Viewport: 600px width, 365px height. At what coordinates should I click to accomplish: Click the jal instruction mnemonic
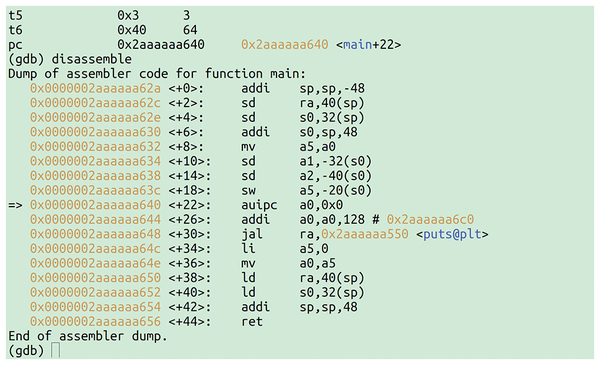click(252, 234)
